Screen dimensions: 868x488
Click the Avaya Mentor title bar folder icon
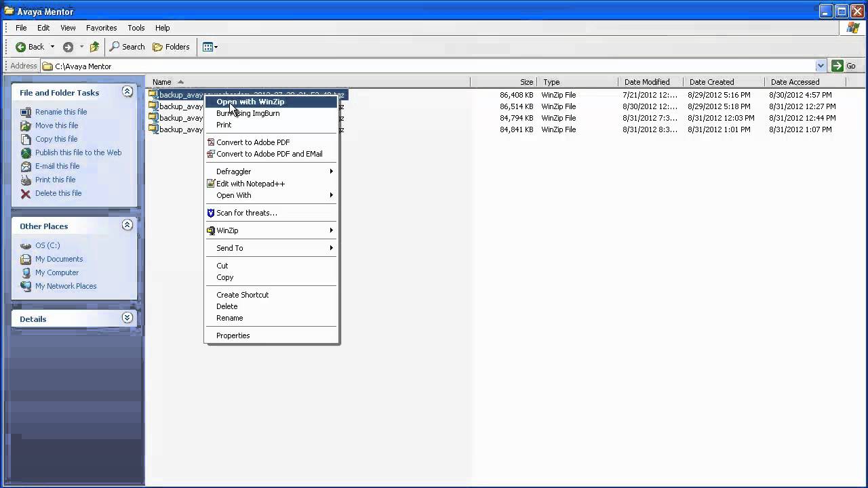9,11
